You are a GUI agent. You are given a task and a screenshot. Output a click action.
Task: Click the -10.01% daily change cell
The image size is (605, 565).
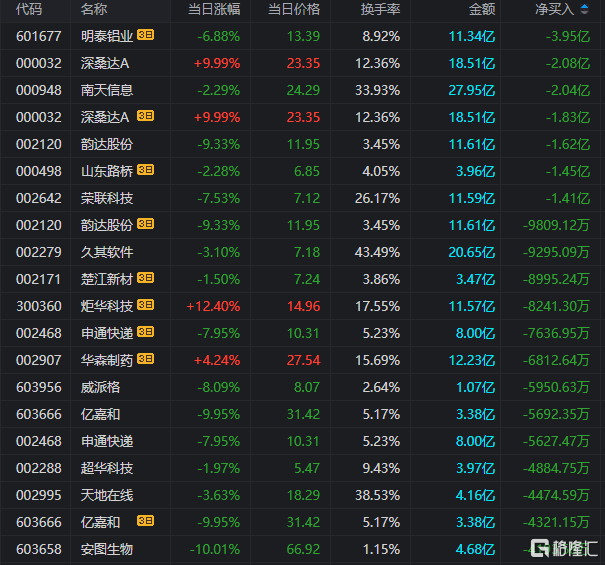click(215, 550)
